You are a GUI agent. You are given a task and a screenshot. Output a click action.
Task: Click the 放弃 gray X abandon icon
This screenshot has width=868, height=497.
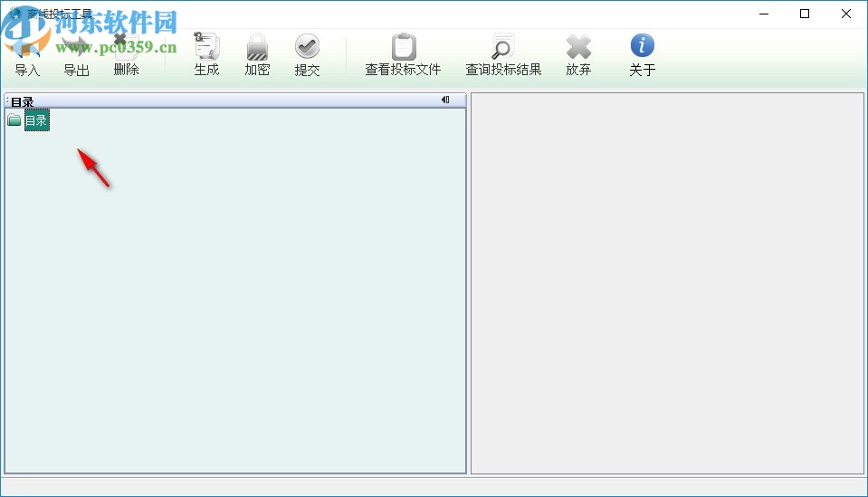pos(578,47)
